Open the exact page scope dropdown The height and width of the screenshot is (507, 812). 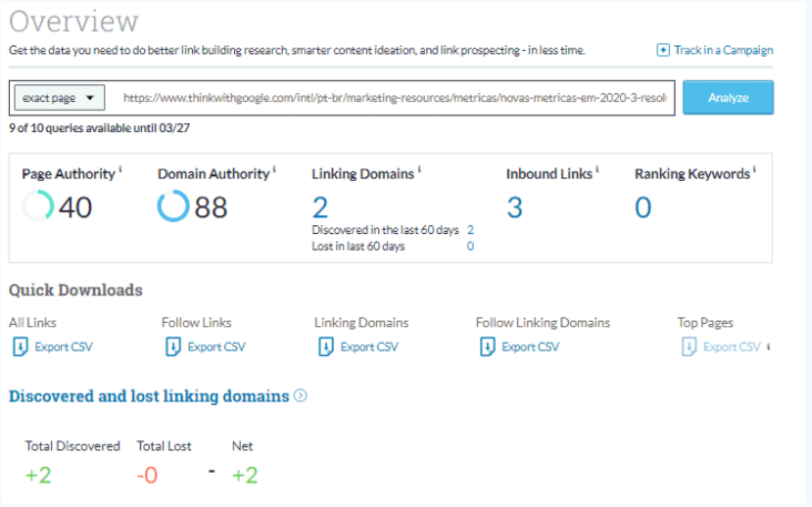(x=59, y=98)
